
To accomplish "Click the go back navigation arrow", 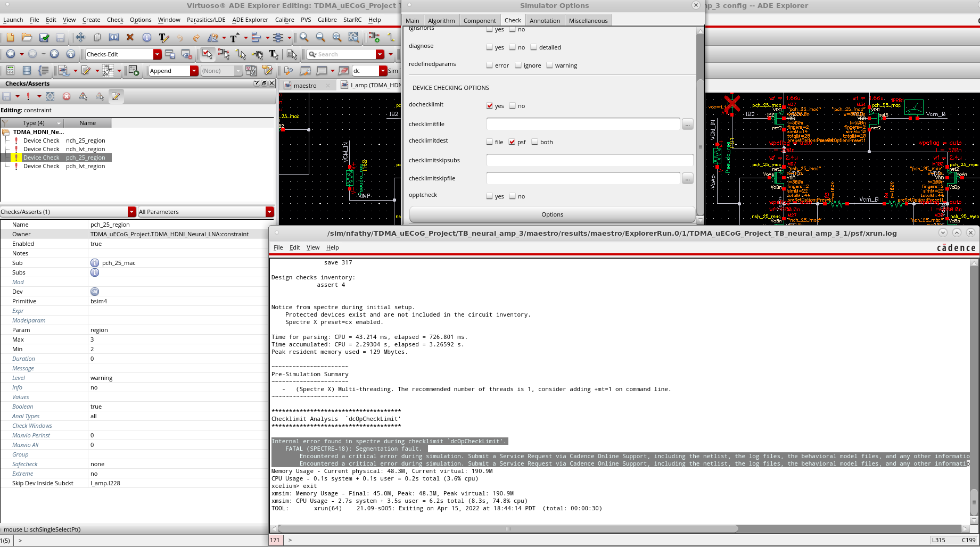I will pyautogui.click(x=11, y=54).
